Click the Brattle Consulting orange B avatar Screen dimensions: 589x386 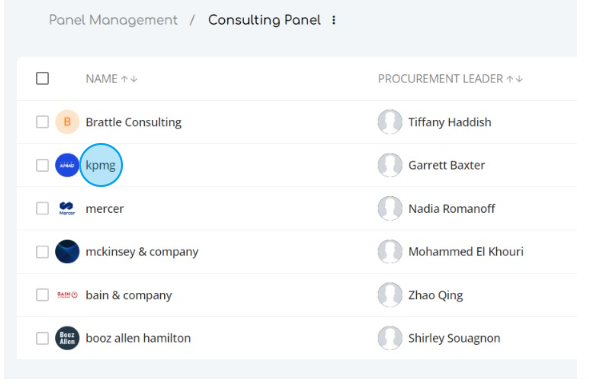click(x=67, y=122)
